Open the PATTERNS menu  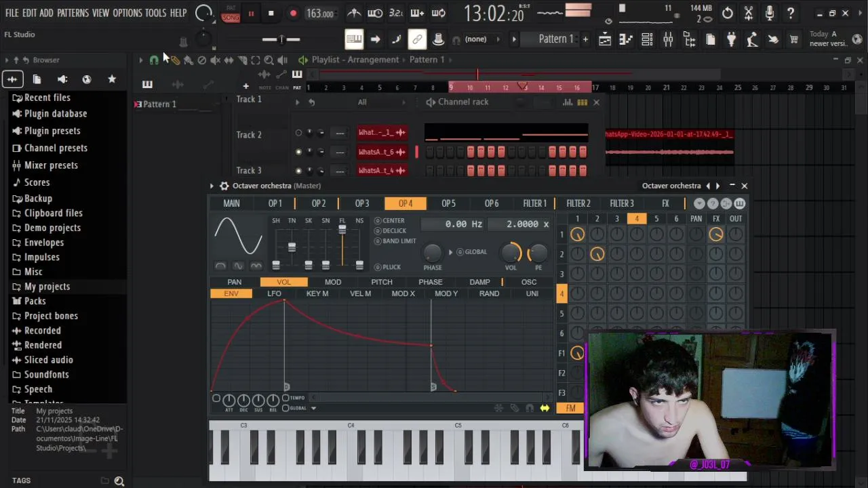pos(73,13)
